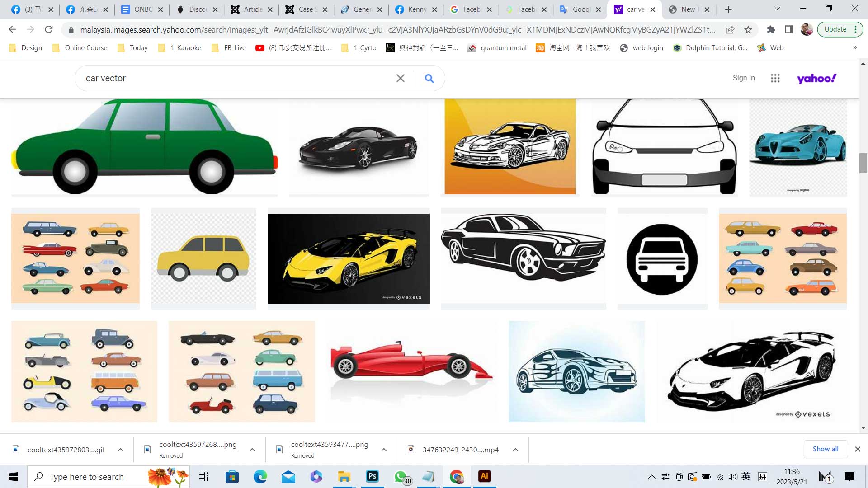The width and height of the screenshot is (868, 488).
Task: Open Photoshop from the taskbar
Action: point(372,476)
